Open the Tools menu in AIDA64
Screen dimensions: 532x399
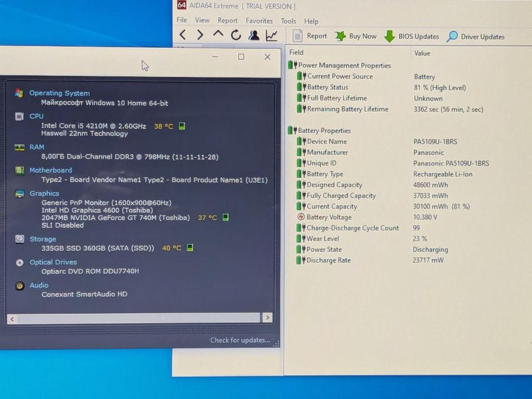click(x=288, y=21)
